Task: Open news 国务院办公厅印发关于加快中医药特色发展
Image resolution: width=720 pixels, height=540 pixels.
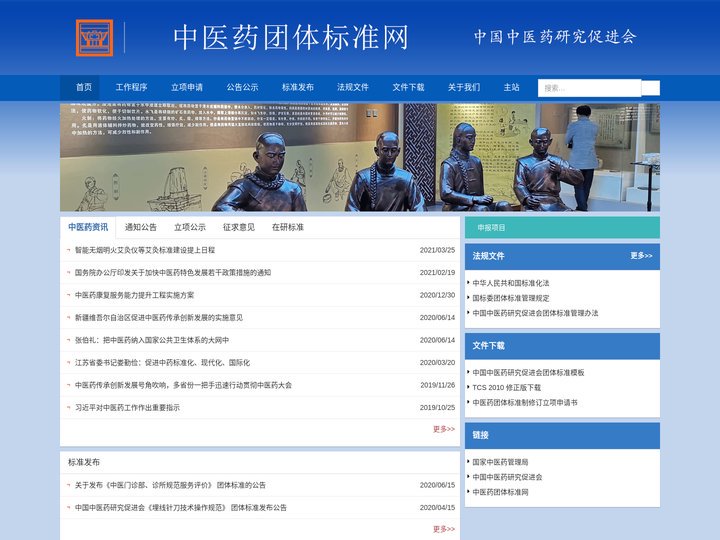Action: coord(173,273)
